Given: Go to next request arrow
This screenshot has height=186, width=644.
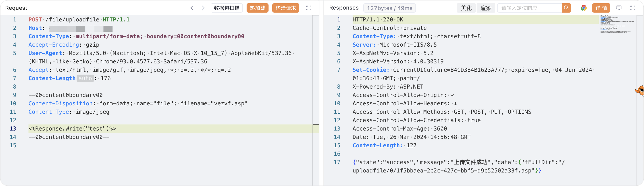Looking at the screenshot, I should (203, 8).
